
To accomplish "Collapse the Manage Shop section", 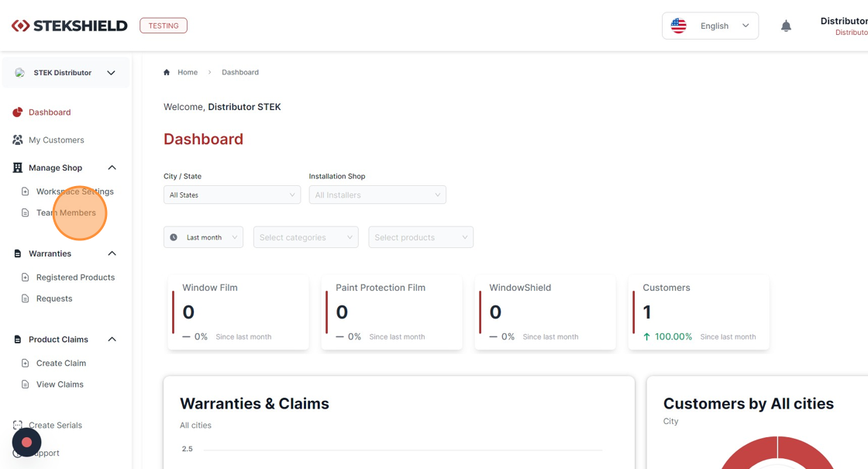I will pyautogui.click(x=112, y=167).
